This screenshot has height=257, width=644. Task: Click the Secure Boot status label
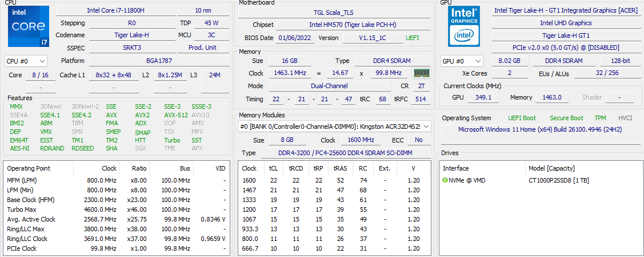pyautogui.click(x=566, y=118)
